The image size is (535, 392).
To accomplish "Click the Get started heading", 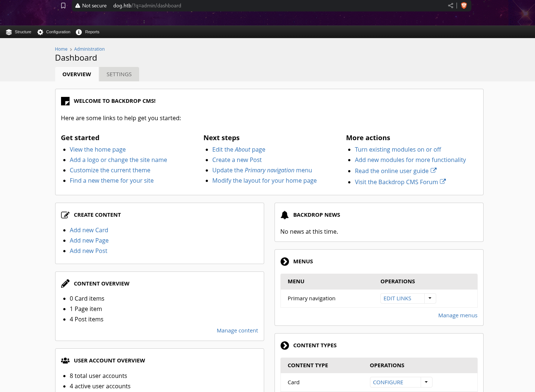I will point(80,138).
